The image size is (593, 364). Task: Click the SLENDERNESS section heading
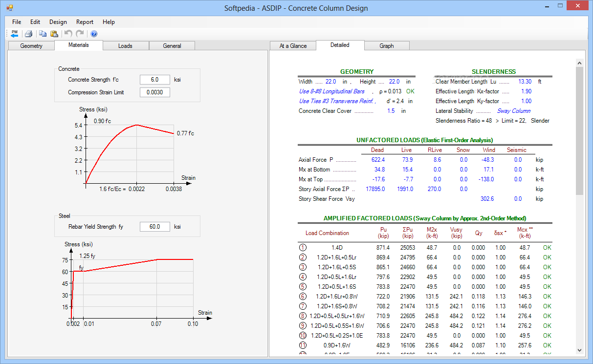point(494,72)
